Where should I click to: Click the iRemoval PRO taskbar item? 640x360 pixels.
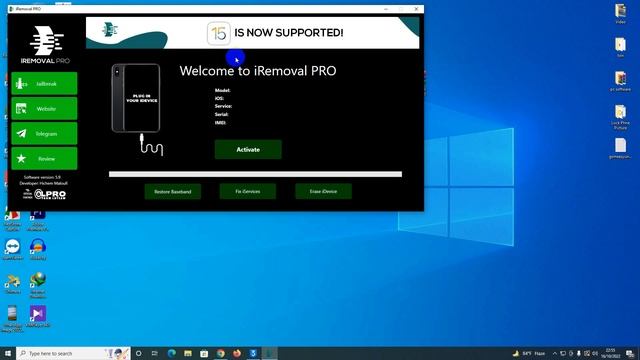click(269, 353)
